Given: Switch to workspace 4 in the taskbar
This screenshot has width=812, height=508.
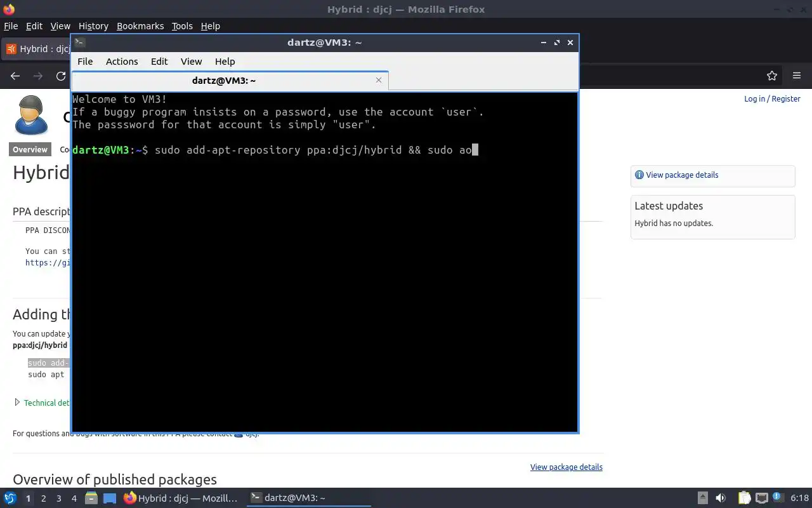Looking at the screenshot, I should 74,498.
